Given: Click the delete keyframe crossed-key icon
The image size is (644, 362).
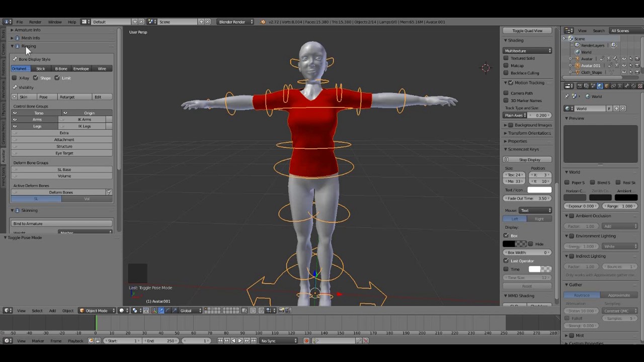Looking at the screenshot, I should coord(365,341).
